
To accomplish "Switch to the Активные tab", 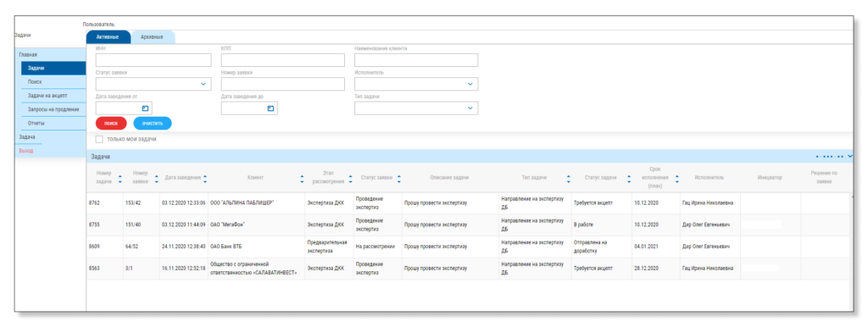I will click(x=108, y=37).
